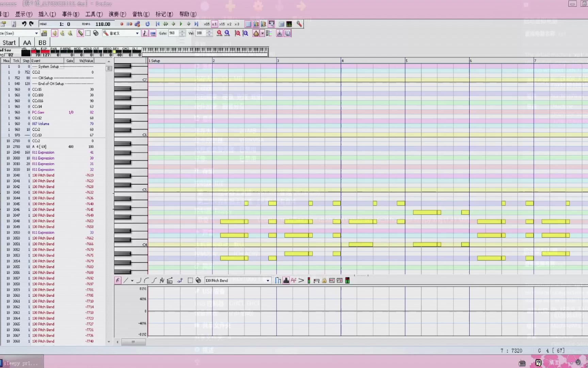Image resolution: width=588 pixels, height=368 pixels.
Task: Click the undo arrow icon
Action: (x=24, y=24)
